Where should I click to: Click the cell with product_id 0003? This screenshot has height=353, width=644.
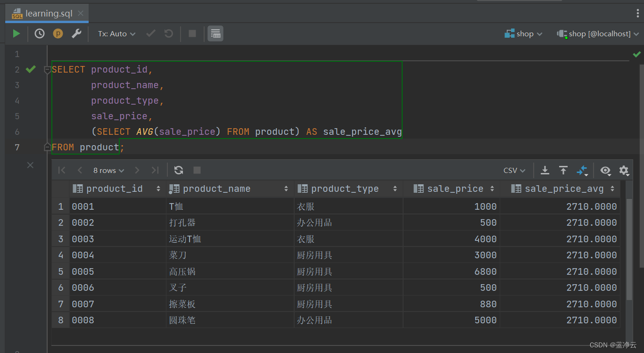click(x=118, y=239)
